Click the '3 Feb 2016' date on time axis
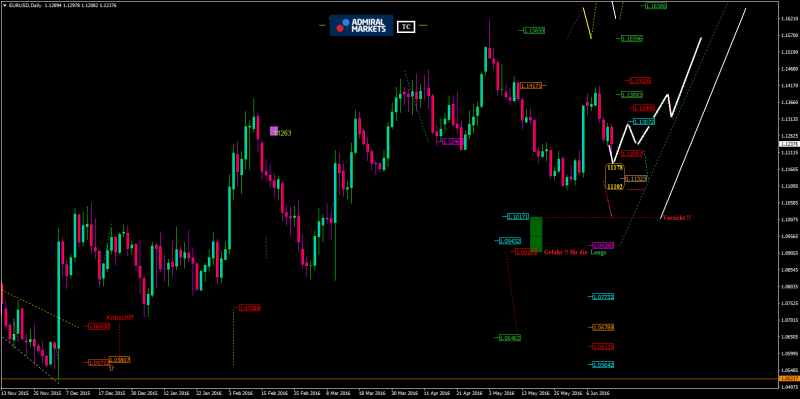This screenshot has height=399, width=800. 241,393
